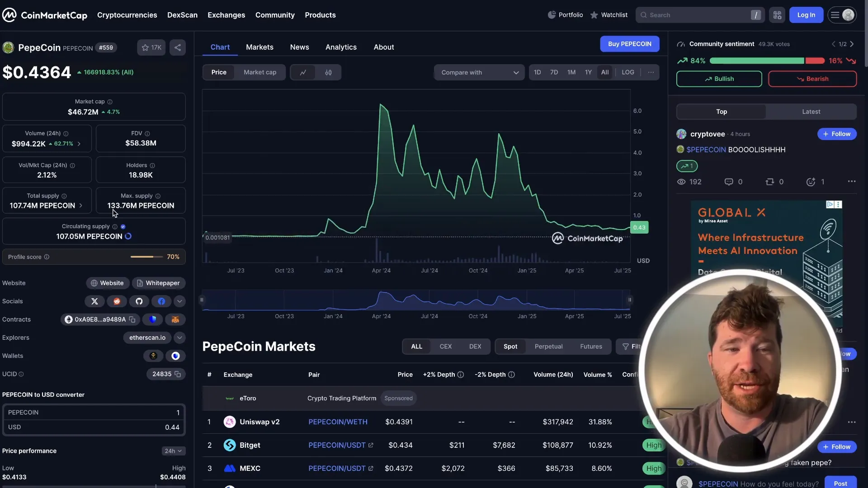Open the X (Twitter) social link
Screen dimensions: 868x488
(x=94, y=301)
